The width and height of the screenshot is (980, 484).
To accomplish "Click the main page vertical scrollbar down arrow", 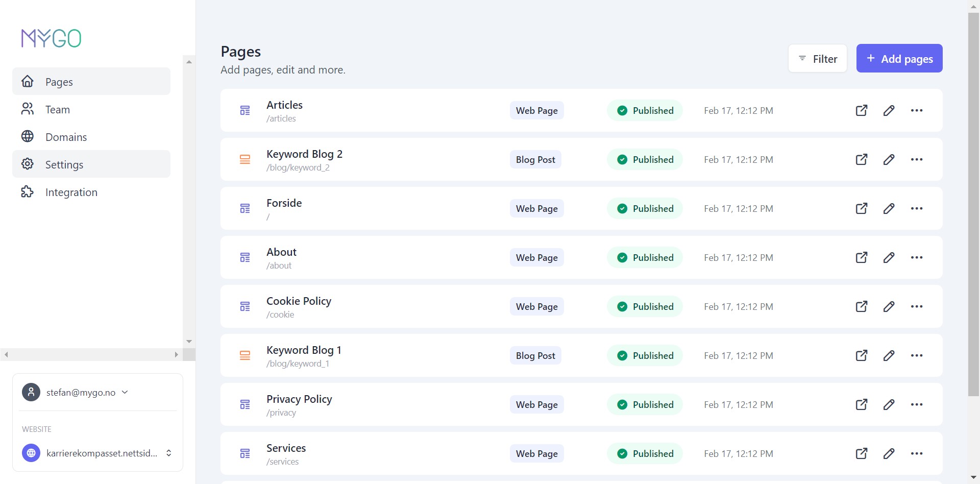I will [x=973, y=478].
